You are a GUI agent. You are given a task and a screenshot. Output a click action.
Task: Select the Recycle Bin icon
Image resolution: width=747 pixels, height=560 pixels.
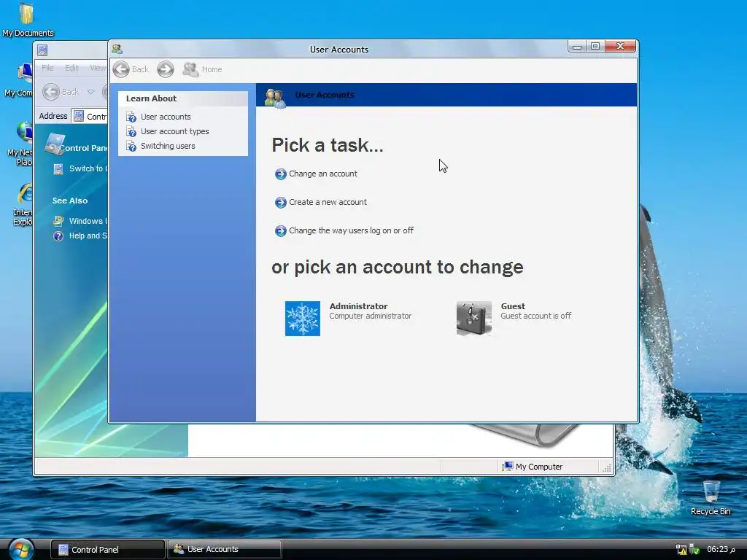coord(711,498)
